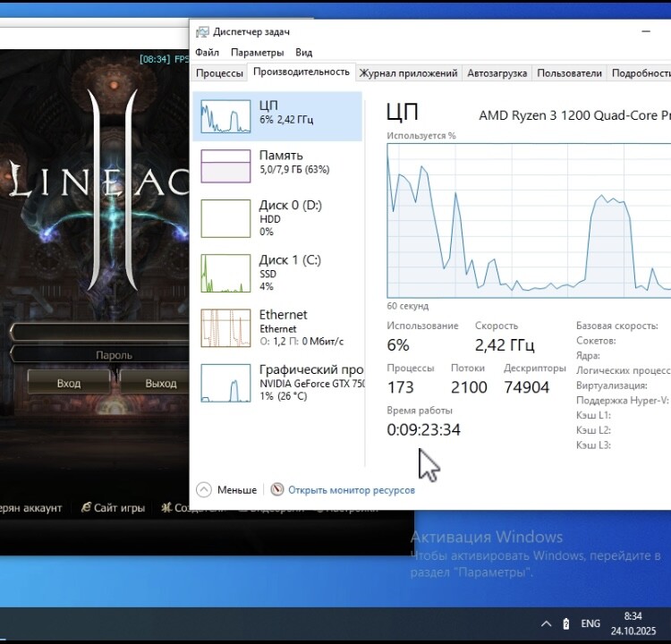Select Диск 0 (D:) HDD thumbnail
The width and height of the screenshot is (671, 644).
[225, 217]
